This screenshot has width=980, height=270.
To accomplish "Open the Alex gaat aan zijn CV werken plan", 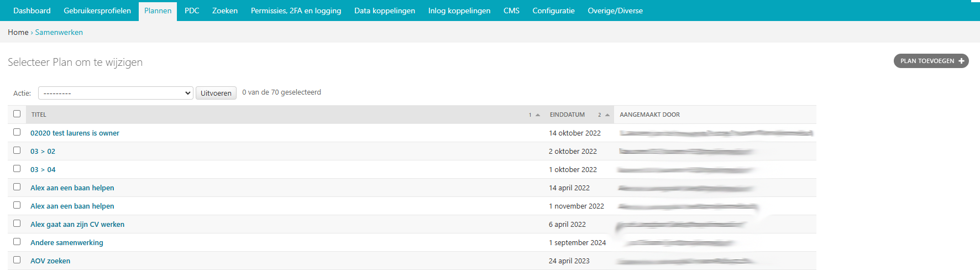I will [x=77, y=225].
